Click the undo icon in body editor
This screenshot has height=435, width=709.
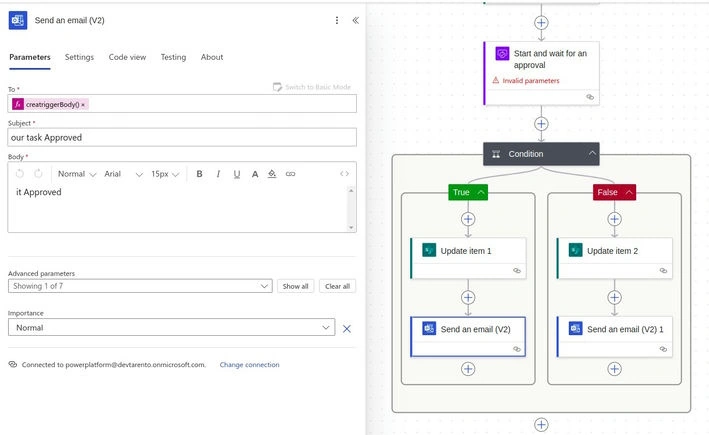point(20,174)
